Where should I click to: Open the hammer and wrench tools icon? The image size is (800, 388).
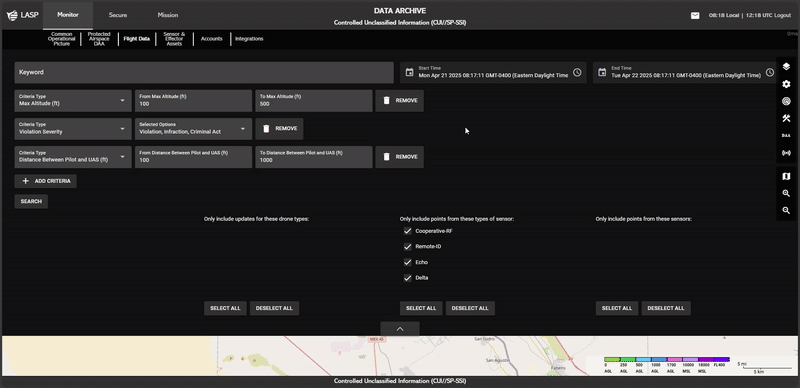click(x=786, y=118)
